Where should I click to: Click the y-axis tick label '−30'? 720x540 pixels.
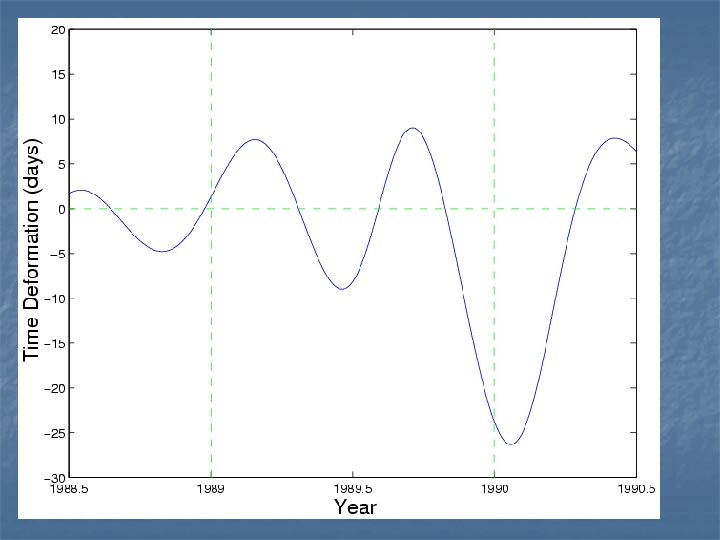(x=55, y=478)
